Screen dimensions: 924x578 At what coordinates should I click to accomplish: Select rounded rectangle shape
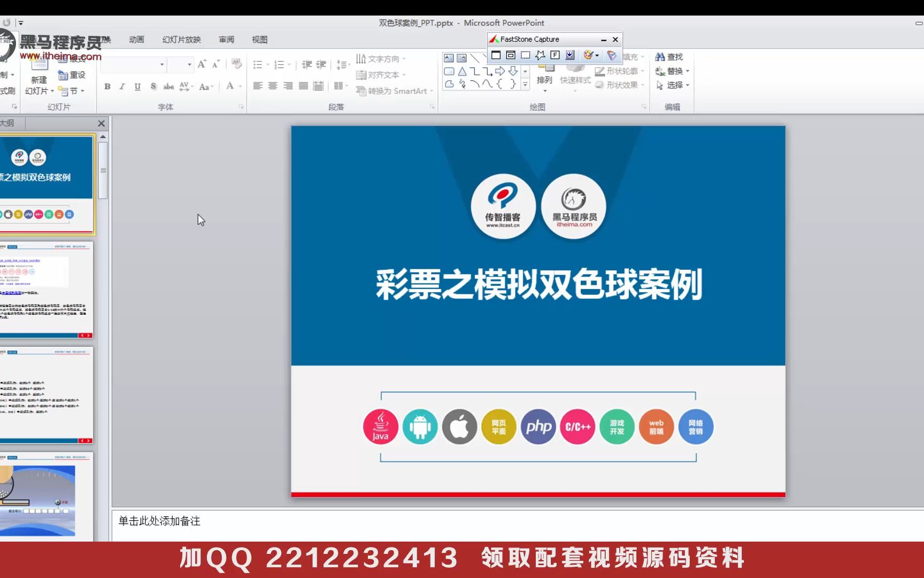pyautogui.click(x=449, y=71)
